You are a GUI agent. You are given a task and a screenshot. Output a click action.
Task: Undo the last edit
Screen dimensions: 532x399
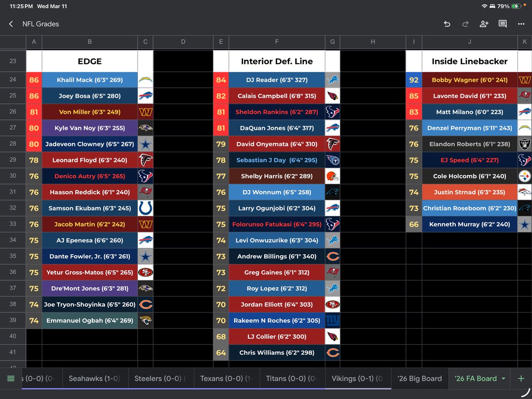(447, 24)
